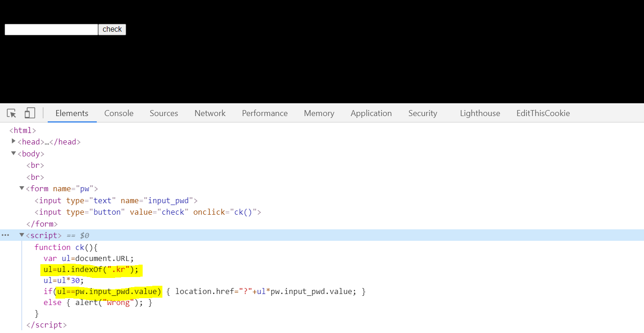Activate the inspect element picker icon
Screen dimensions: 644x333
(11, 113)
